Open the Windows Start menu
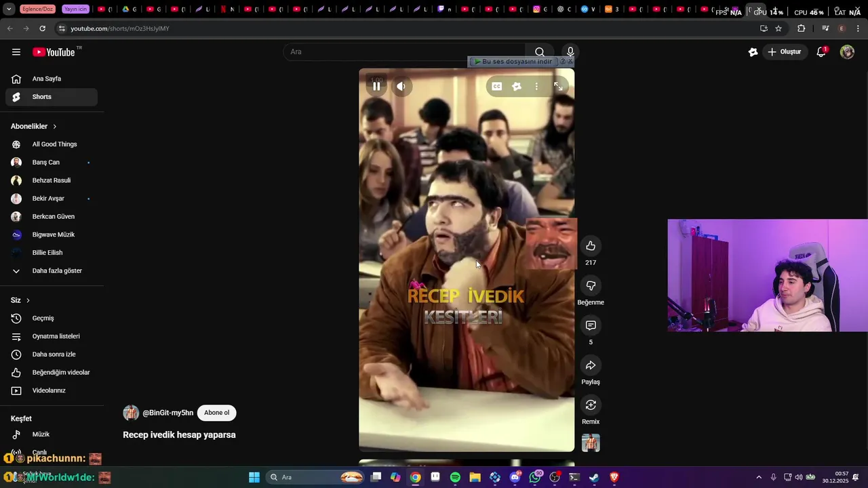This screenshot has height=488, width=868. tap(254, 477)
